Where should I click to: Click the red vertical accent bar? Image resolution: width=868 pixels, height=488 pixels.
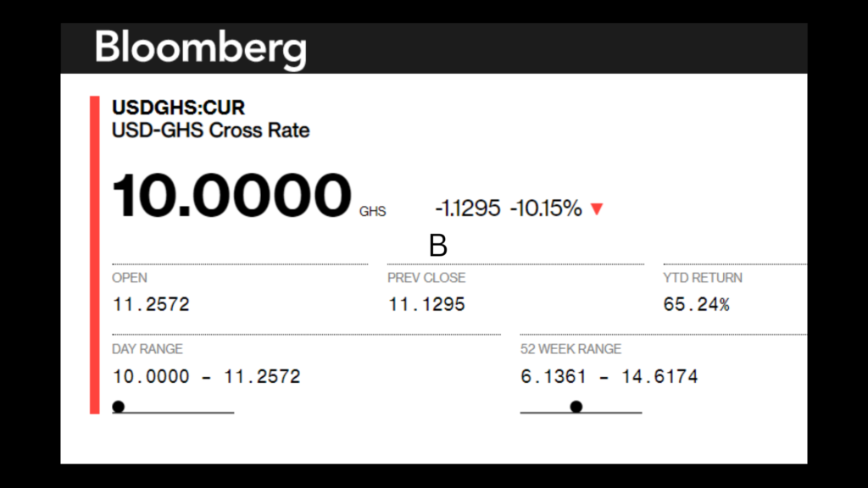(x=95, y=254)
